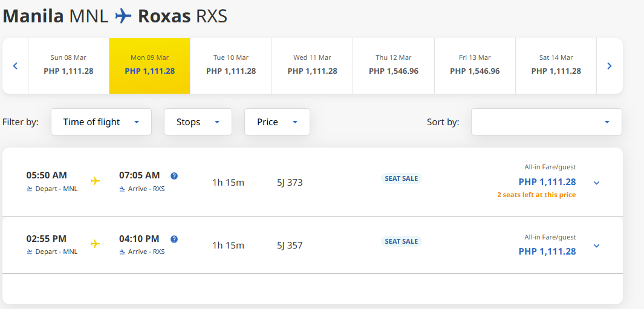
Task: Click PHP 1,111.28 fare of 02:55 PM flight
Action: point(547,251)
